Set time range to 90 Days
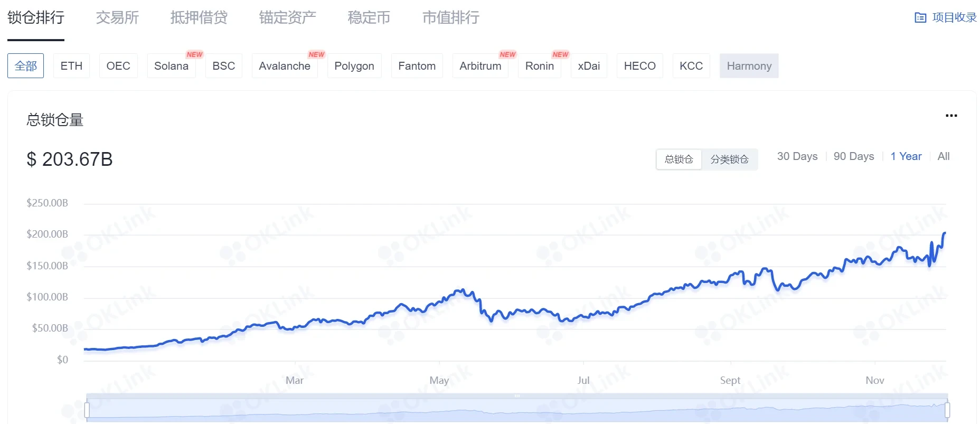The image size is (980, 424). tap(853, 156)
